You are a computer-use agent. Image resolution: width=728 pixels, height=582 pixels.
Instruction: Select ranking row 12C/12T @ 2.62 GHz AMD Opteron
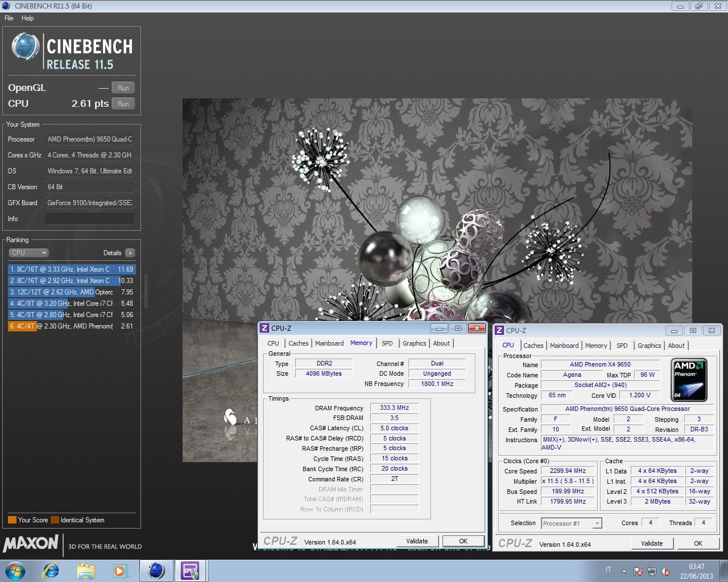[x=72, y=292]
